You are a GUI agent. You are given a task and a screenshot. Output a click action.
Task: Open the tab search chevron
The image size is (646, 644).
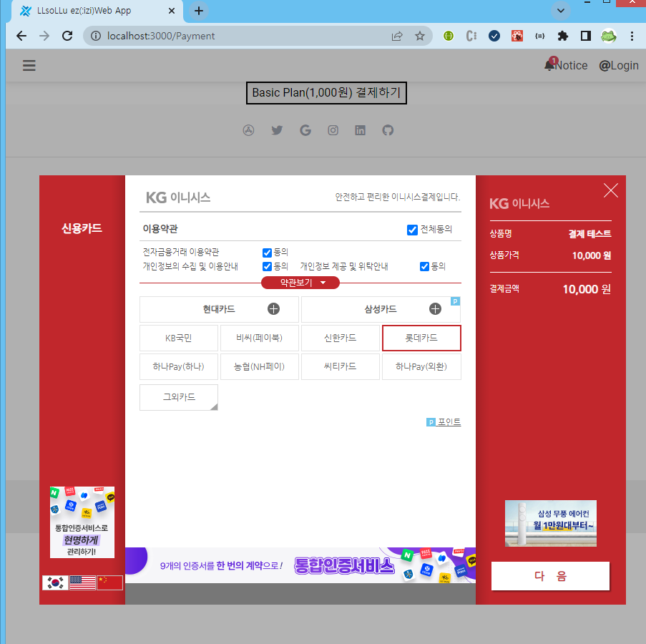click(x=561, y=11)
